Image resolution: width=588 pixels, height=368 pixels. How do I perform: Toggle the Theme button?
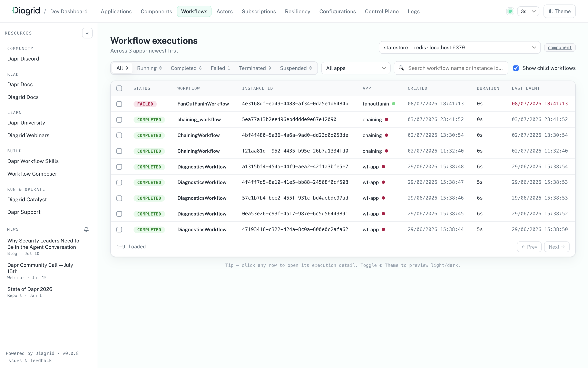coord(559,11)
